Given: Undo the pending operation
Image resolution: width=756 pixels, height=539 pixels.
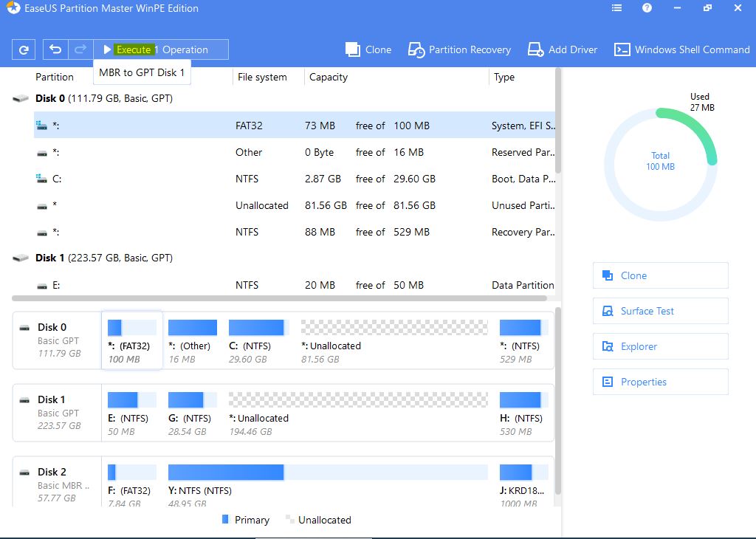Looking at the screenshot, I should (55, 49).
